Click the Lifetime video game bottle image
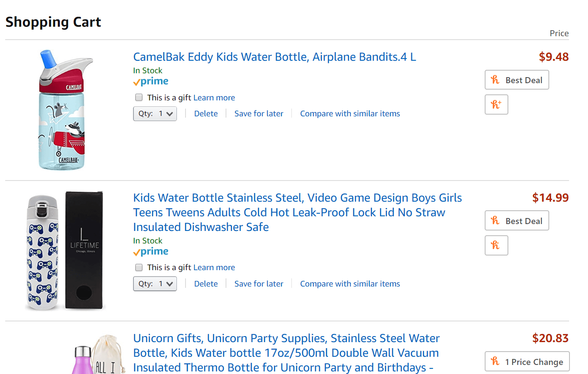The height and width of the screenshot is (374, 588). pos(65,251)
